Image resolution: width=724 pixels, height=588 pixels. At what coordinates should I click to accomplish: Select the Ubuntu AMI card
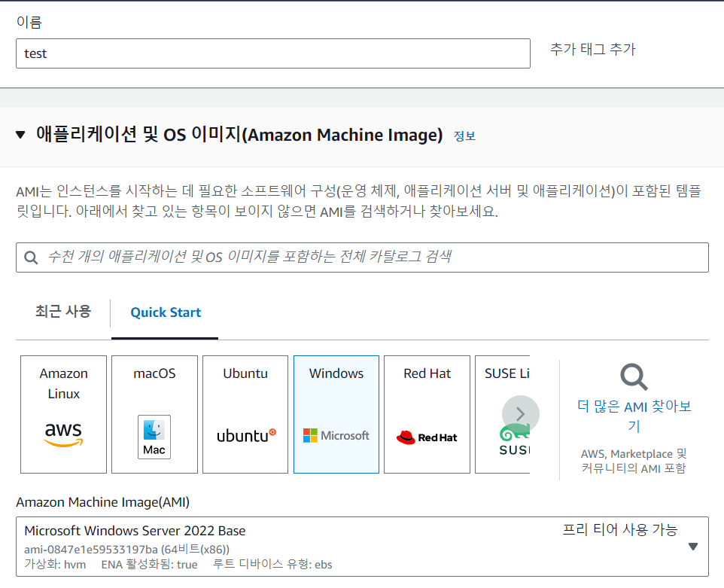pos(245,414)
